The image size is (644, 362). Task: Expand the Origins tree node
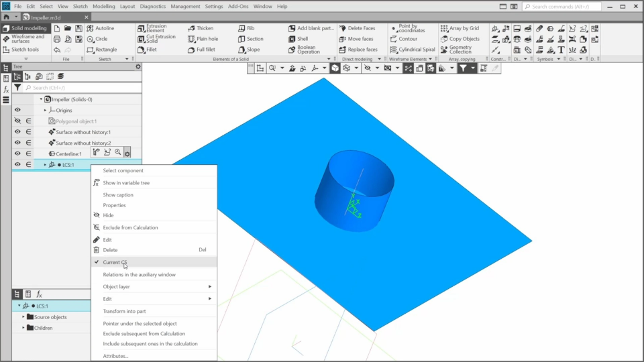click(46, 111)
